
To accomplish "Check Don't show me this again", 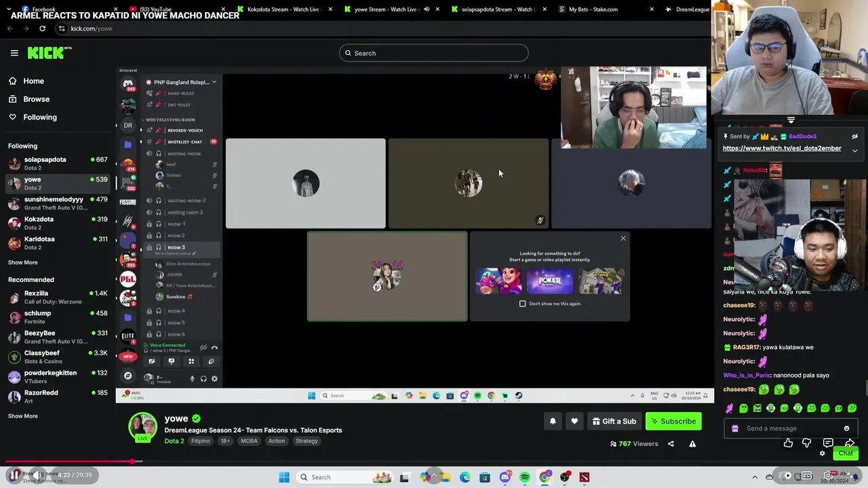I will click(x=523, y=304).
